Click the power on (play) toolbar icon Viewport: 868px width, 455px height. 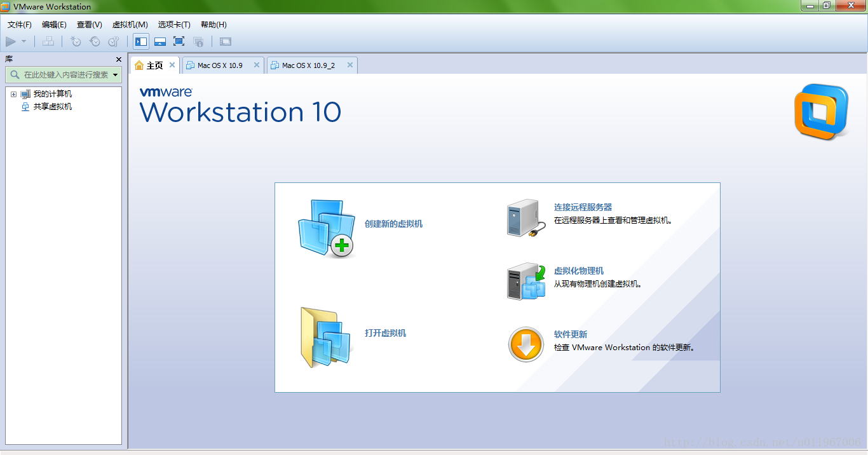tap(11, 41)
